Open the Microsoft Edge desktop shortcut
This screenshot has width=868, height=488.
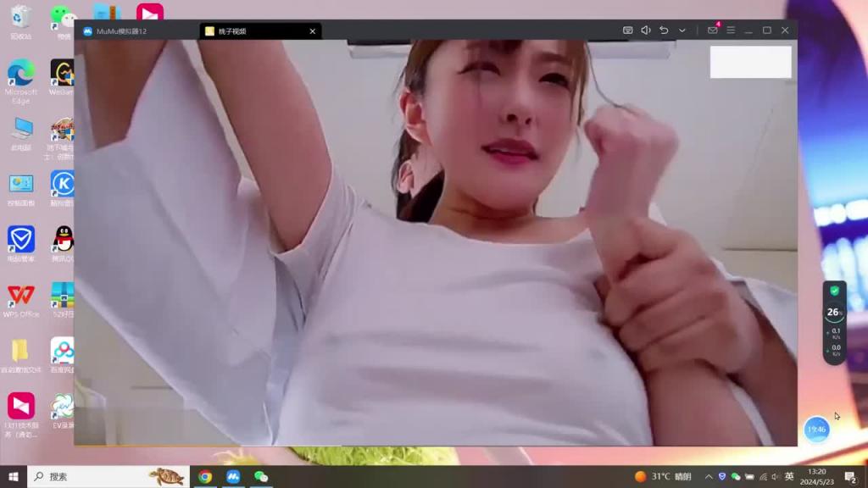coord(21,81)
